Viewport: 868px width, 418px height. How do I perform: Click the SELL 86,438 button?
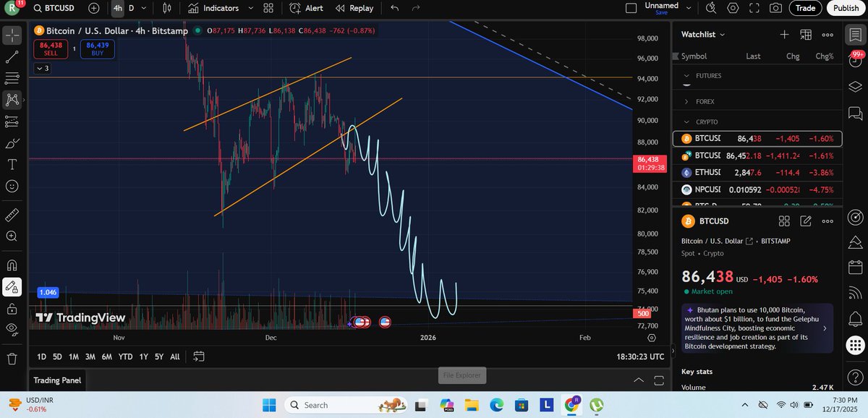pyautogui.click(x=50, y=48)
